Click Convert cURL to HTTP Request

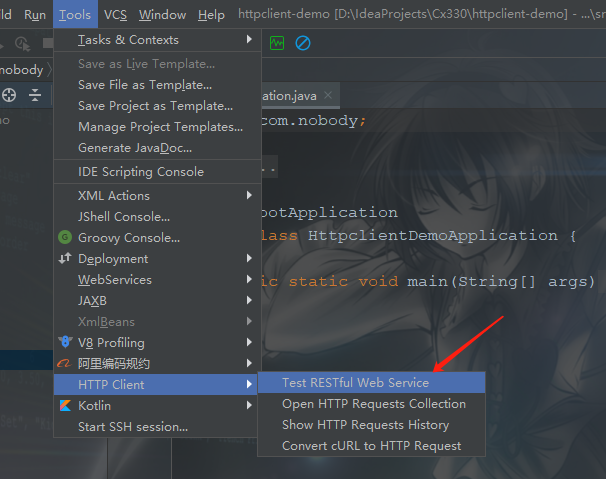point(371,445)
